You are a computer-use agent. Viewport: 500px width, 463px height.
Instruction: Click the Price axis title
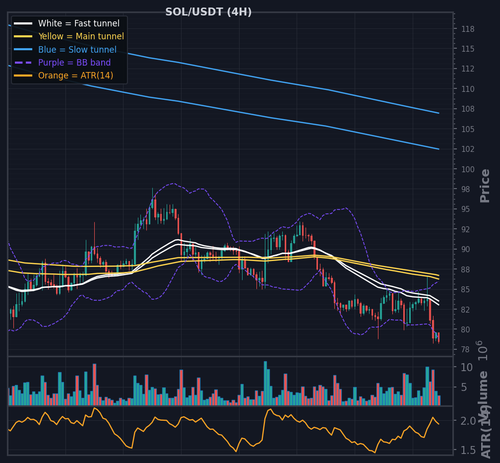coord(485,186)
